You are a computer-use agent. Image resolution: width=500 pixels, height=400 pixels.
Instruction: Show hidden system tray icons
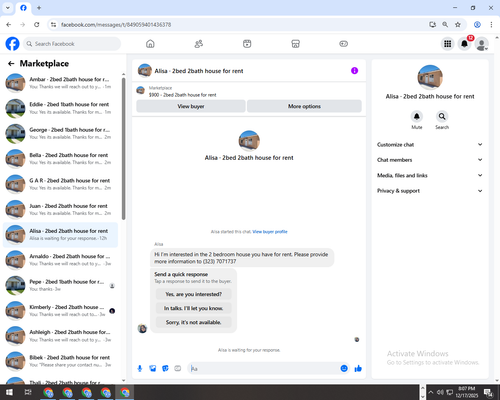point(431,392)
